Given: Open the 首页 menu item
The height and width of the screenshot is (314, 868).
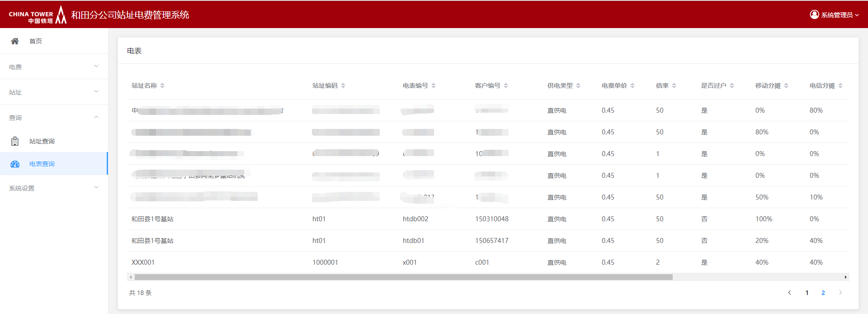Looking at the screenshot, I should 36,41.
